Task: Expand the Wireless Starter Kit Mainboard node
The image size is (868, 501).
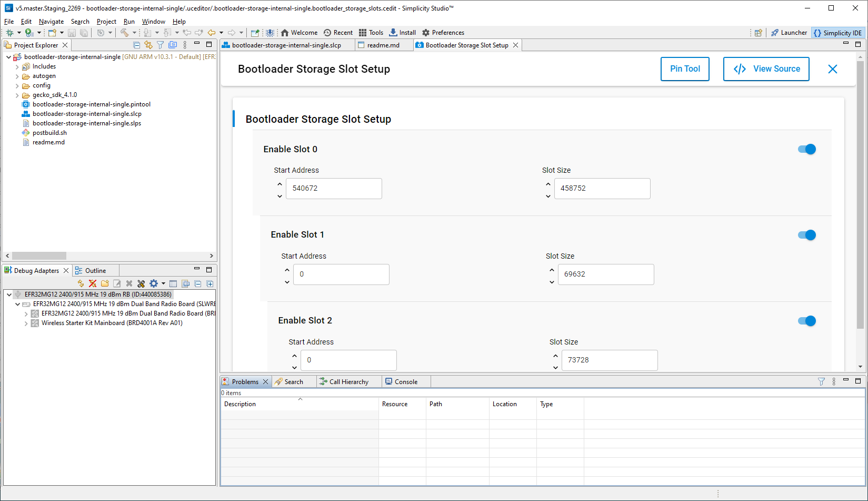Action: point(26,323)
